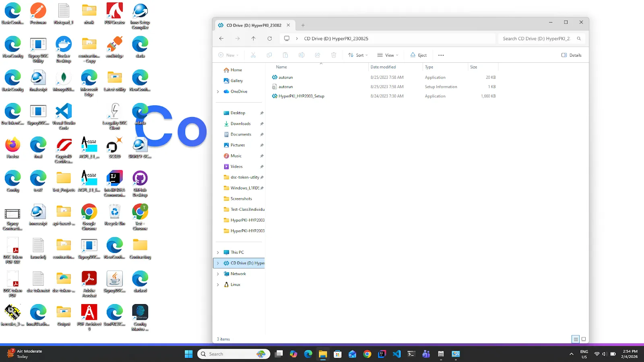Click the Cut icon in Explorer toolbar
Image resolution: width=644 pixels, height=362 pixels.
253,55
